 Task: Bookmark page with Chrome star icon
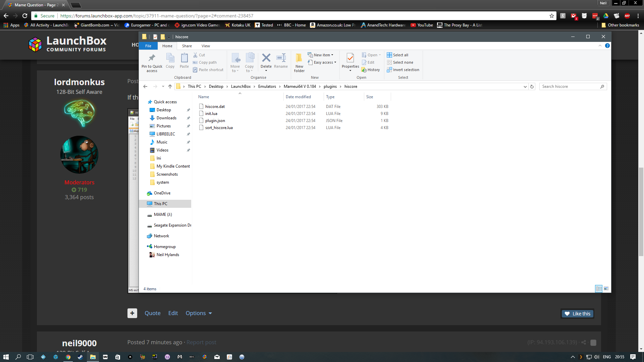click(x=552, y=16)
